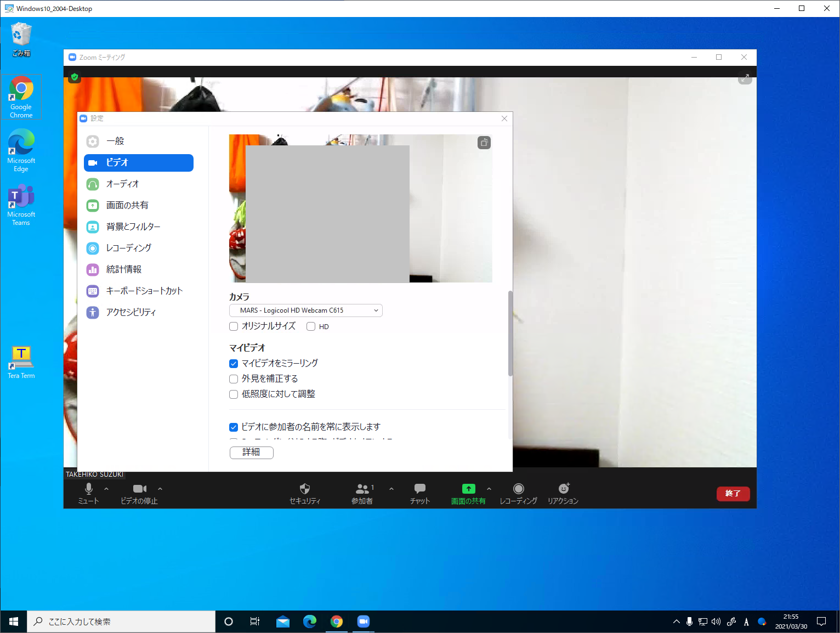Click the 詳細 button
Image resolution: width=840 pixels, height=633 pixels.
coord(251,453)
